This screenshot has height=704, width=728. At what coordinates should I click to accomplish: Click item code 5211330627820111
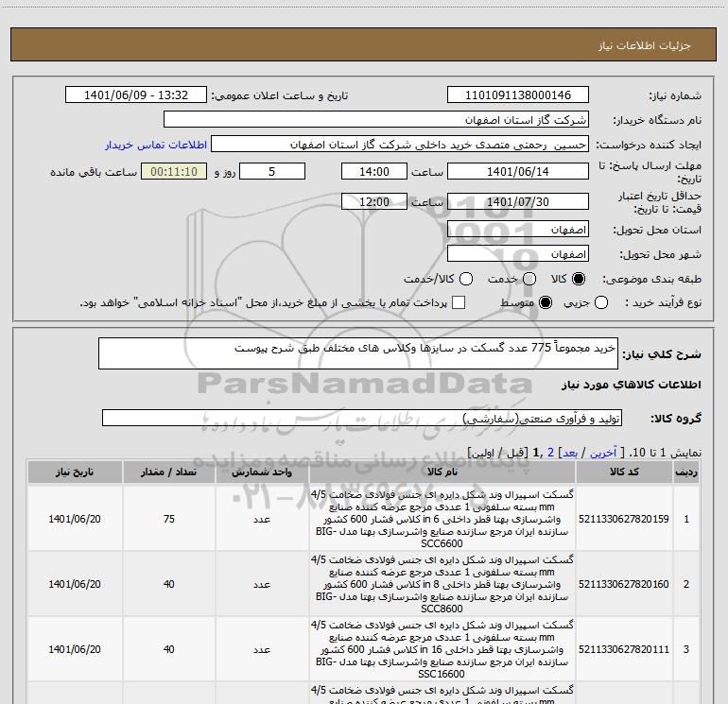[x=624, y=649]
